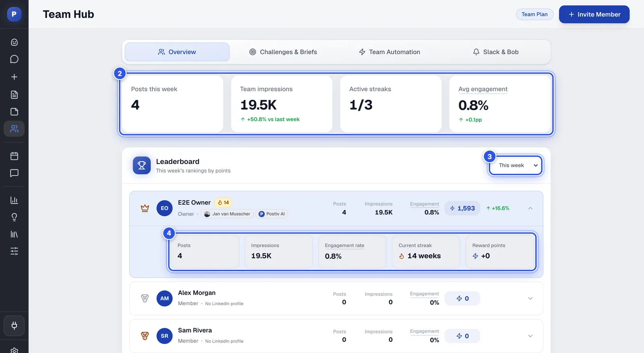The width and height of the screenshot is (644, 353).
Task: Click the '14 weeks' current streak value
Action: [424, 256]
